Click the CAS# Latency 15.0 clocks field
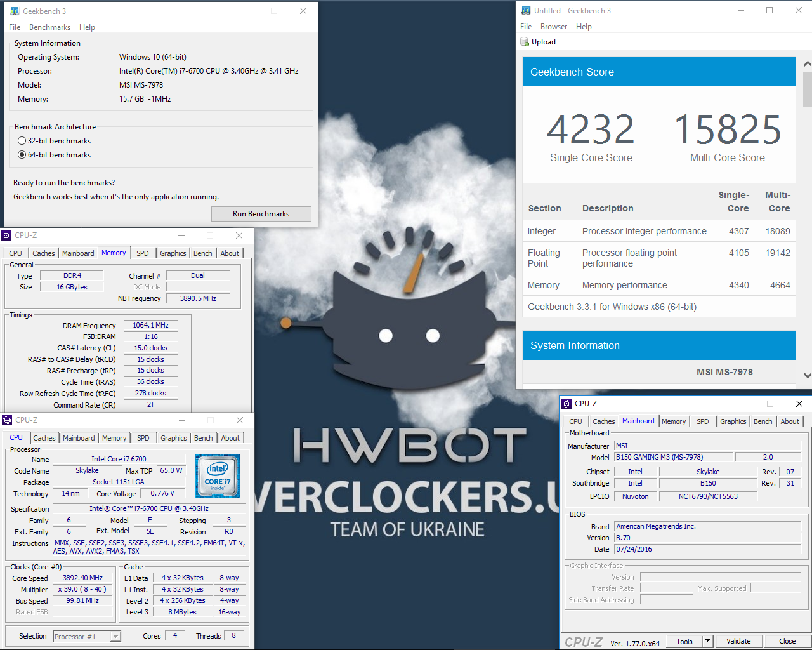 click(x=150, y=348)
